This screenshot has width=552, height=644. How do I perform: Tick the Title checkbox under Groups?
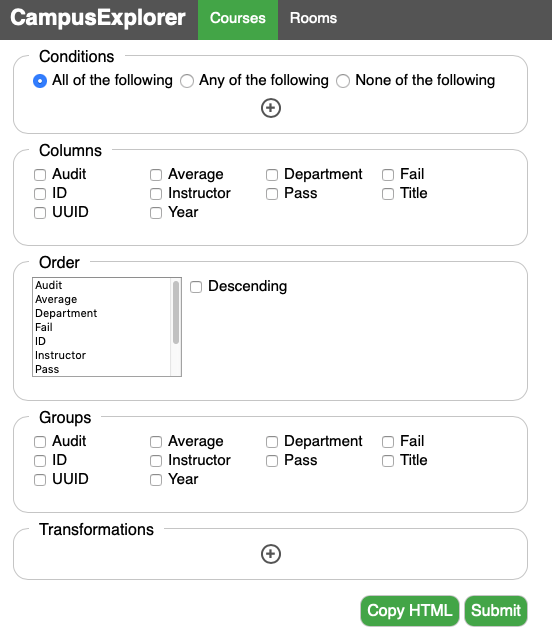[388, 461]
